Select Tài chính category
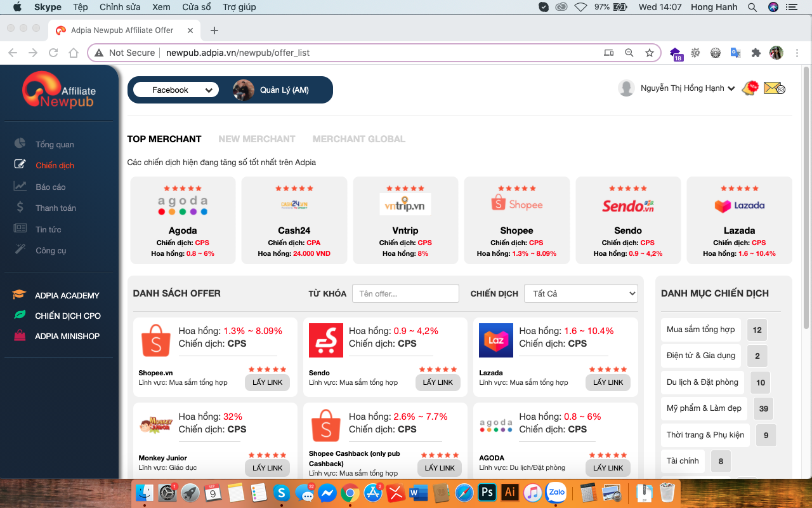This screenshot has width=812, height=508. coord(683,461)
